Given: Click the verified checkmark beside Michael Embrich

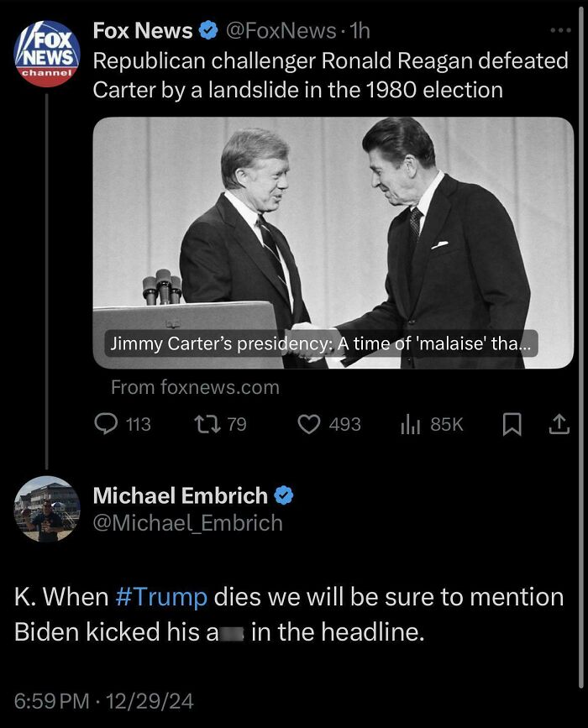Looking at the screenshot, I should click(285, 495).
